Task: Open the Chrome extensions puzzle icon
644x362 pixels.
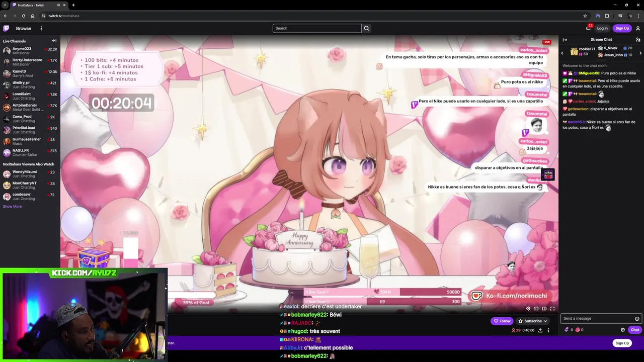Action: [x=607, y=16]
